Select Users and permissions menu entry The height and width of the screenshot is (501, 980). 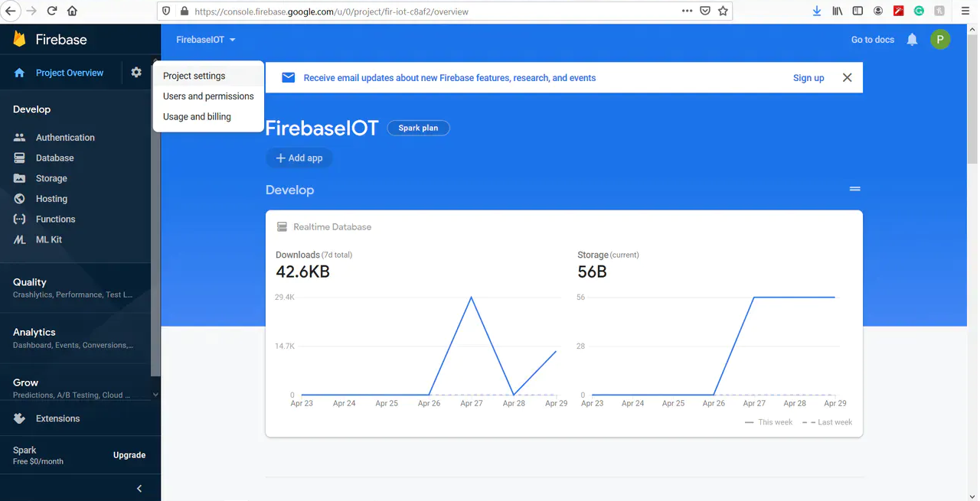(208, 96)
